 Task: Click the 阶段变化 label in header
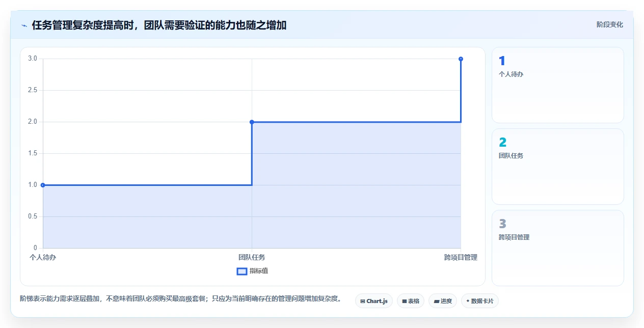click(x=609, y=24)
